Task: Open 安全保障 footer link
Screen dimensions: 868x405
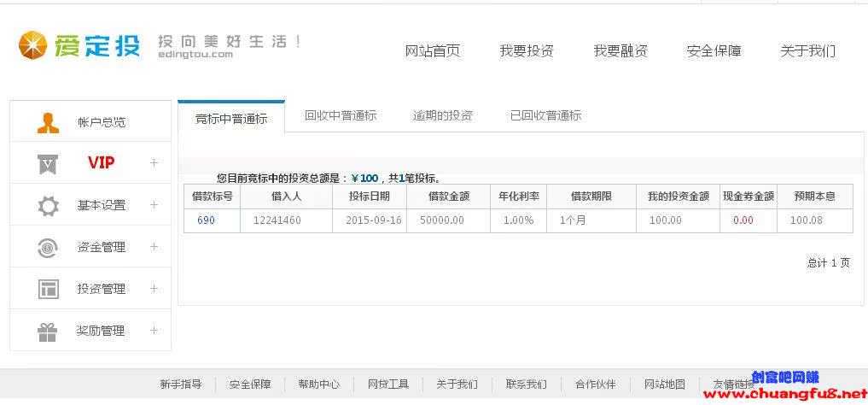Action: (x=250, y=384)
